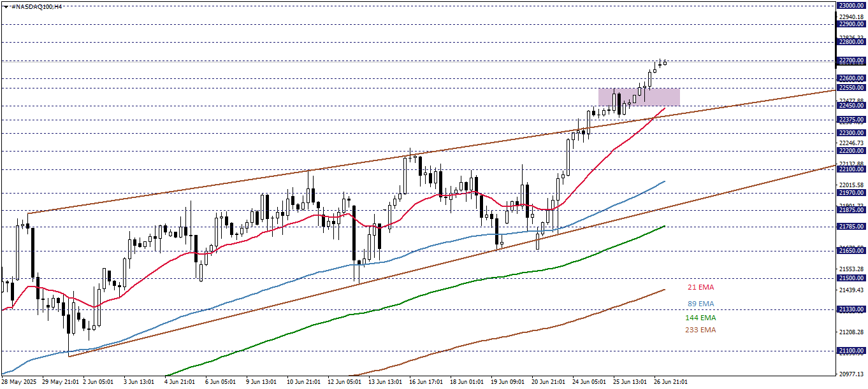Click the 2 Jun 05:01 time label

point(99,382)
